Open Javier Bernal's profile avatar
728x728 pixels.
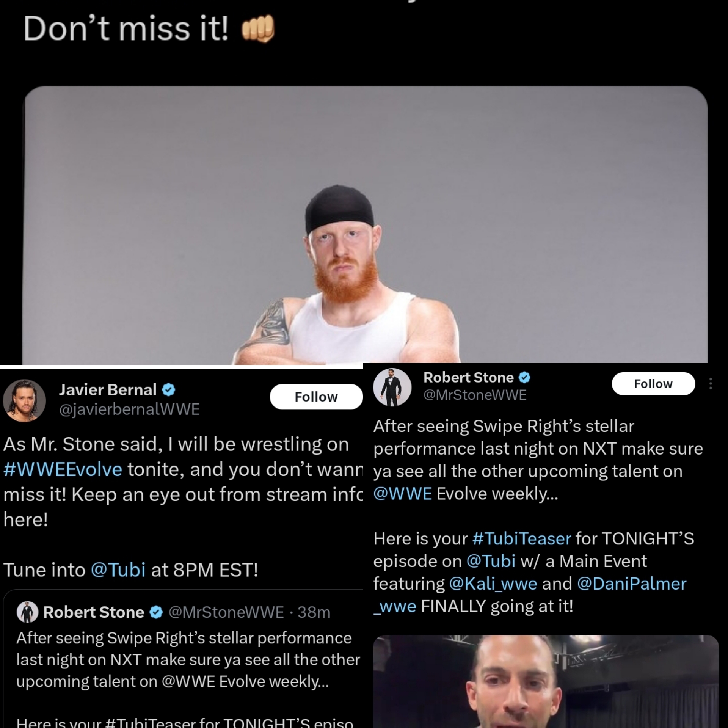click(x=24, y=401)
